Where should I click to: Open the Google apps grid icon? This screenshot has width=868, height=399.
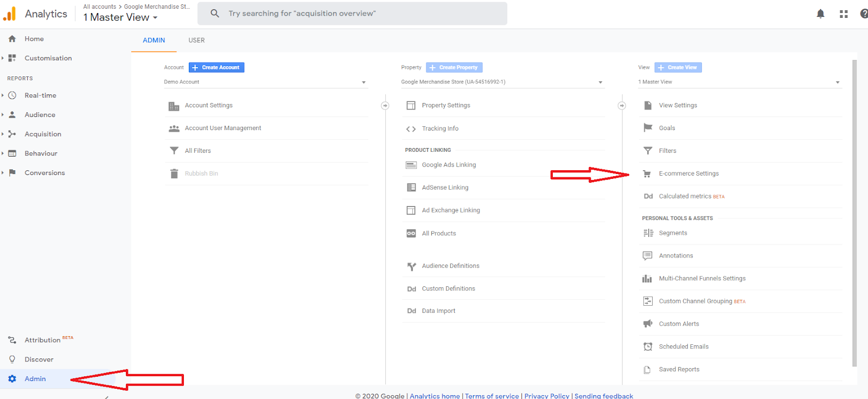tap(844, 14)
